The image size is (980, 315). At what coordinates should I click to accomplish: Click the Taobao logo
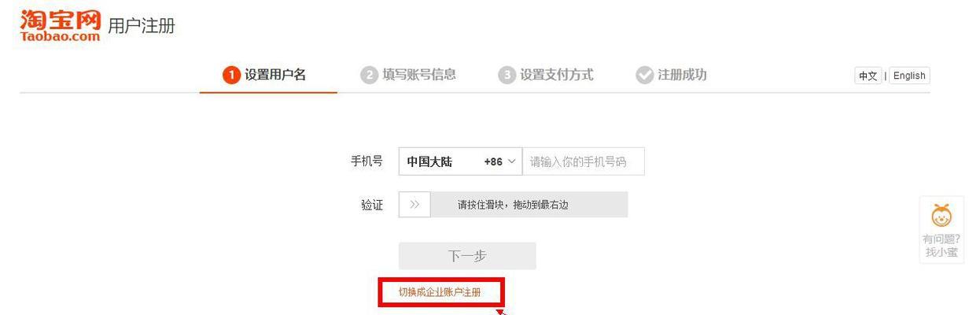pos(60,25)
